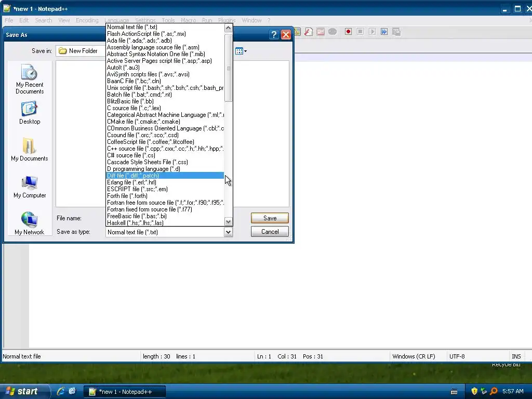Image resolution: width=532 pixels, height=399 pixels.
Task: Select C source file type
Action: click(x=165, y=108)
